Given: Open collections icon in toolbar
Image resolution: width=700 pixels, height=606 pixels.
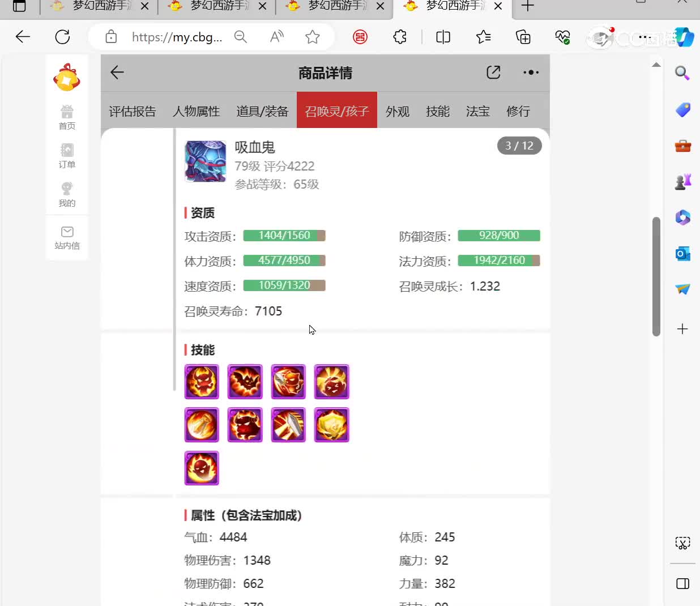Looking at the screenshot, I should tap(523, 37).
